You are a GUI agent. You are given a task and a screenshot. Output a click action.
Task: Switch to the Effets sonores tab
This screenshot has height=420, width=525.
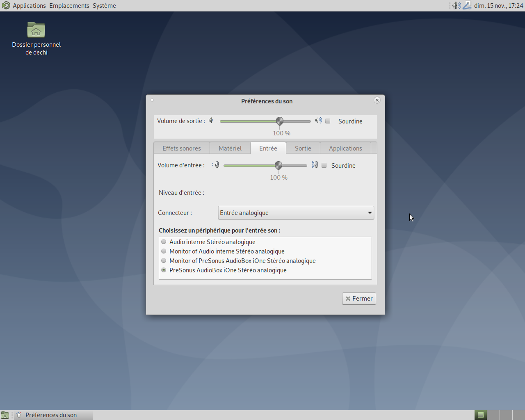pos(182,148)
